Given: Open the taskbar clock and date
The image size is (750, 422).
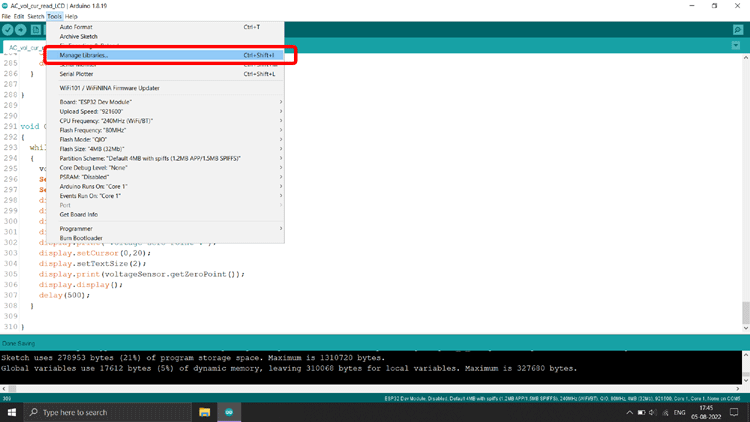Looking at the screenshot, I should point(706,412).
